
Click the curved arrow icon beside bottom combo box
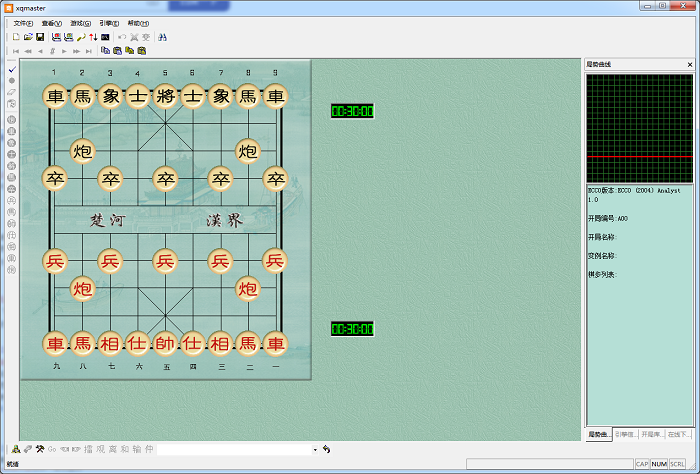click(x=327, y=449)
